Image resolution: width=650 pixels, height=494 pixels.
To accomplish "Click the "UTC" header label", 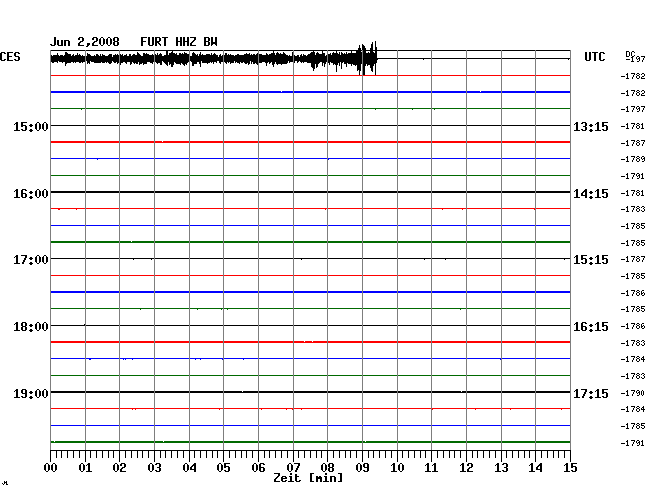I will (x=594, y=57).
